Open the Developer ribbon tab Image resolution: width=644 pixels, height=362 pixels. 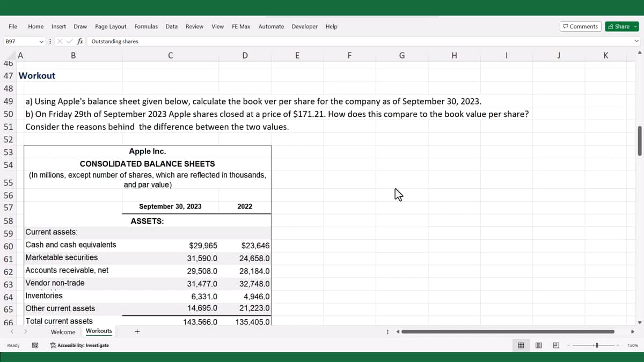[305, 26]
